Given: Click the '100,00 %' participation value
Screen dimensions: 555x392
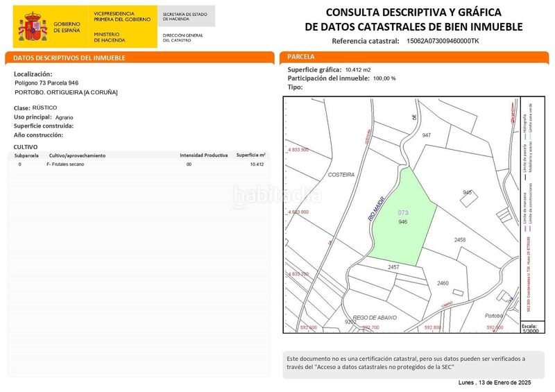Looking at the screenshot, I should (x=384, y=78).
